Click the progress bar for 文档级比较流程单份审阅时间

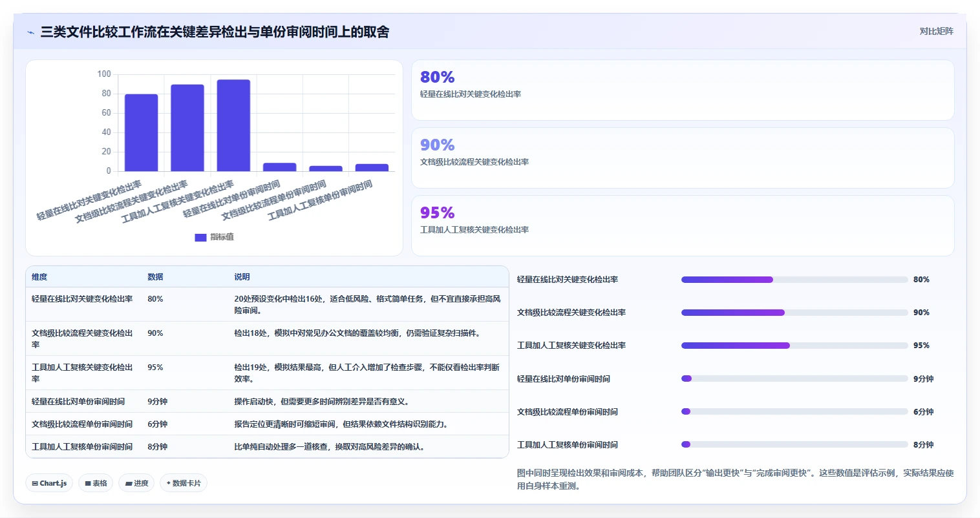click(794, 411)
